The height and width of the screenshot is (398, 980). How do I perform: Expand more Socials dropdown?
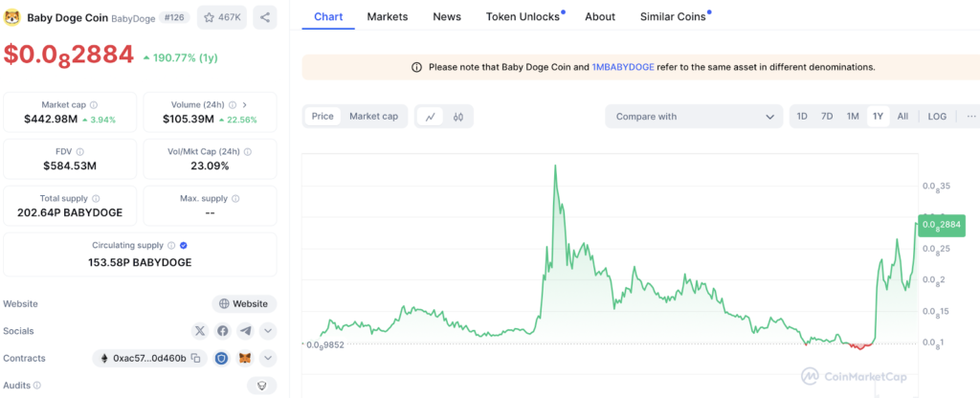point(268,331)
